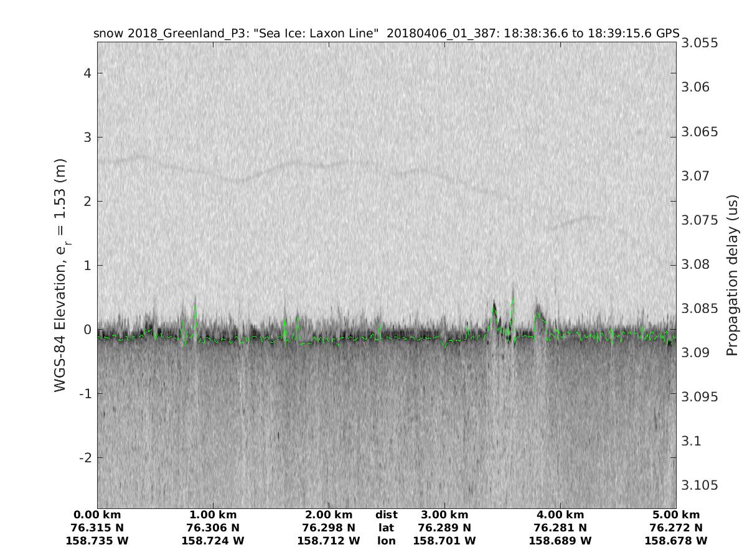
Task: Click the 'lat' row label below axis
Action: pos(387,528)
